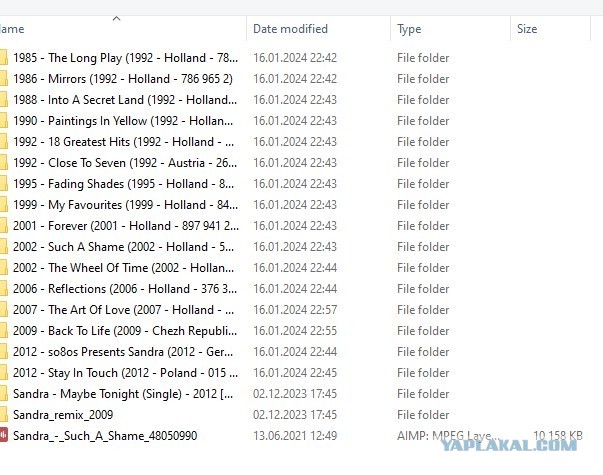Click date 02.12.2023 17:45 of Maybe Tonight row

click(295, 394)
